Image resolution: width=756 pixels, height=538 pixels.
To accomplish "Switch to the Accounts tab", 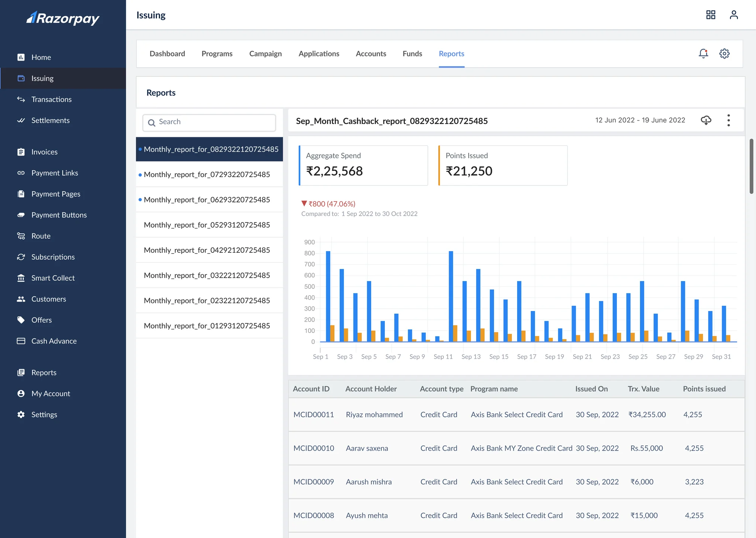I will [x=371, y=54].
